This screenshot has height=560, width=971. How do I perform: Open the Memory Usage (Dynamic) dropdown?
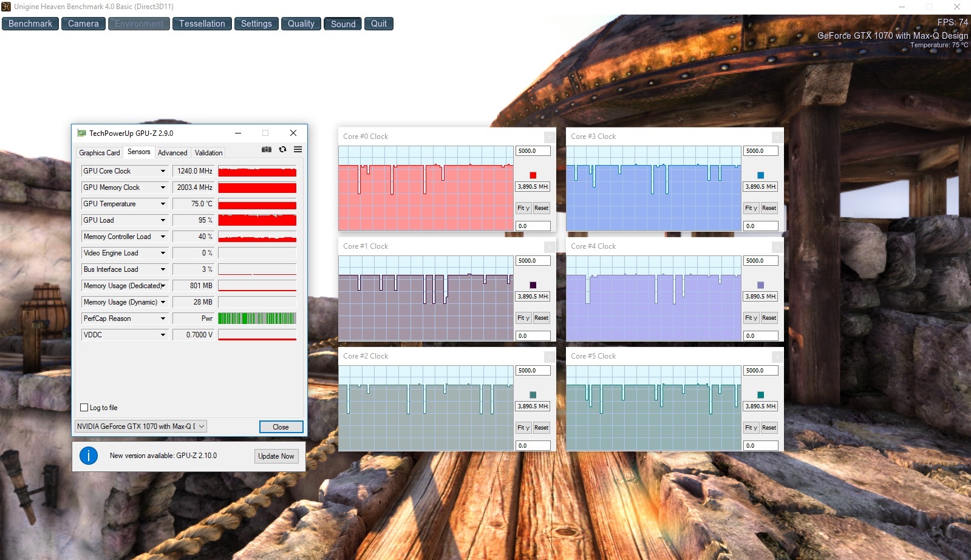(163, 302)
